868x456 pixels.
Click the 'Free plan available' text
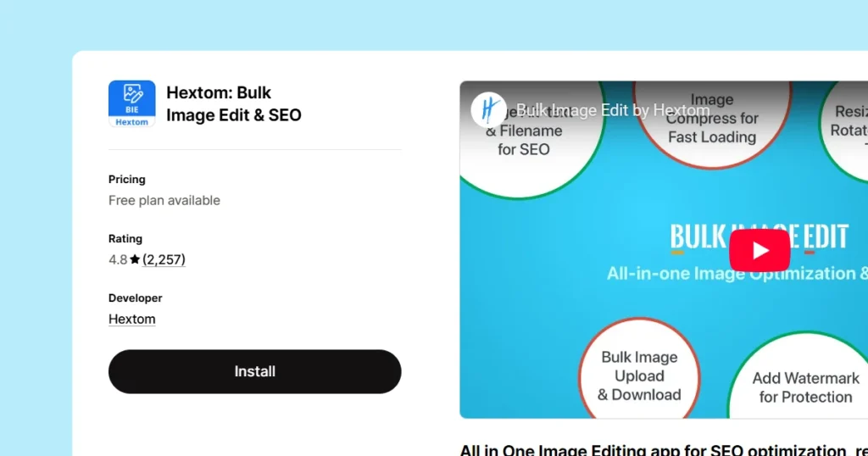click(x=164, y=200)
